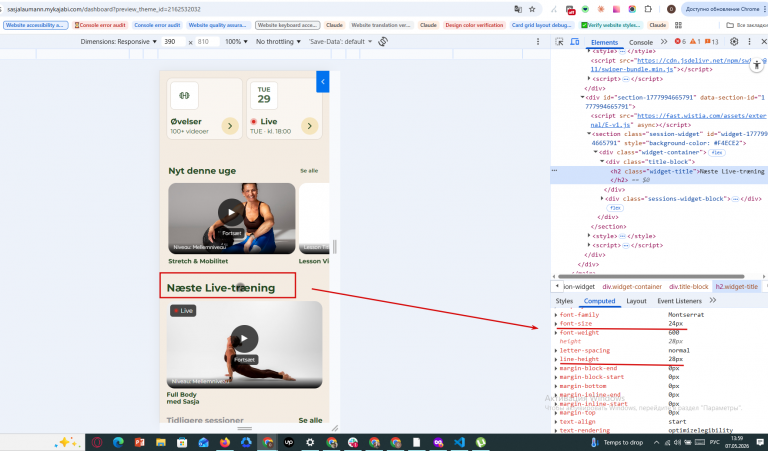This screenshot has width=768, height=451.
Task: Switch to the Console tab
Action: tap(641, 42)
